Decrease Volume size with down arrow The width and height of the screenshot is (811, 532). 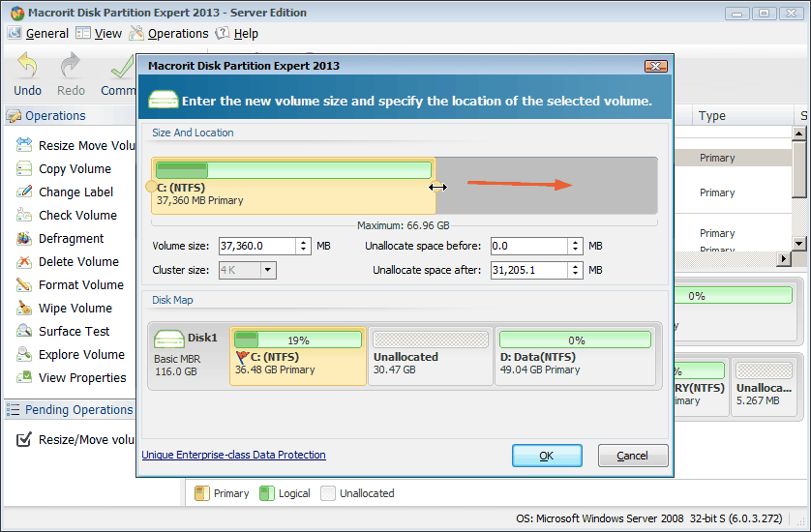(x=304, y=251)
